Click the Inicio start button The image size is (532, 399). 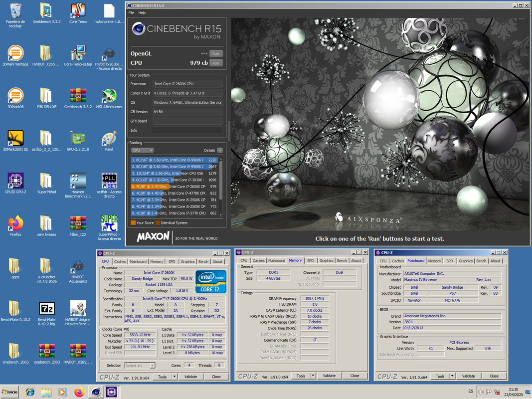click(10, 392)
